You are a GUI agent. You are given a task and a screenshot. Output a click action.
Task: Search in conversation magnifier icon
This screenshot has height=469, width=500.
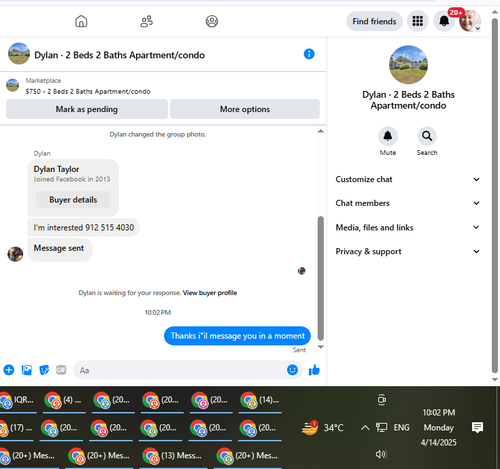pyautogui.click(x=427, y=136)
